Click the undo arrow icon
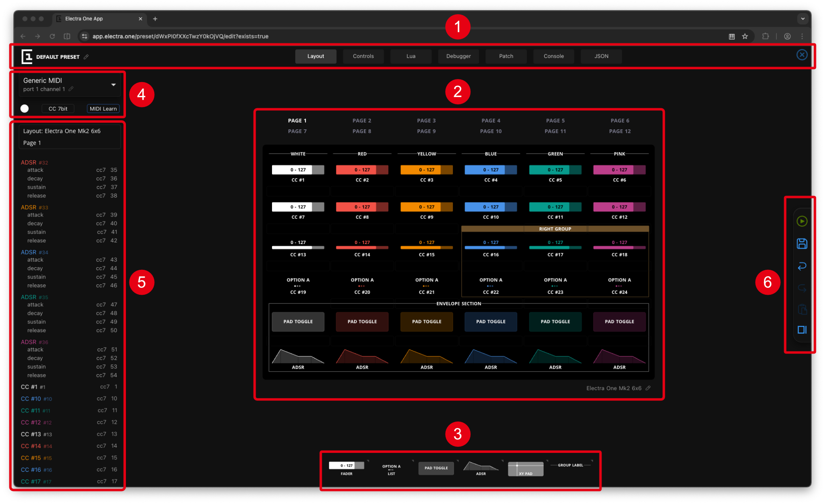The image size is (825, 504). point(802,266)
